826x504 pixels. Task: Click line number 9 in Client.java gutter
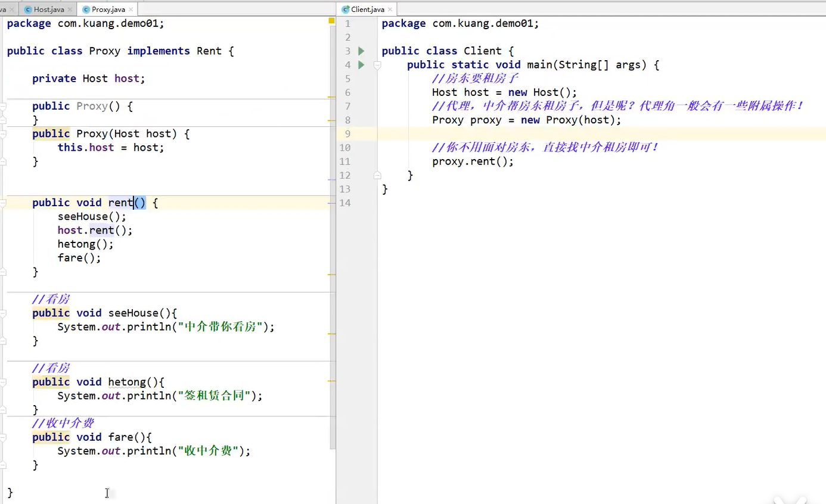[x=348, y=134]
